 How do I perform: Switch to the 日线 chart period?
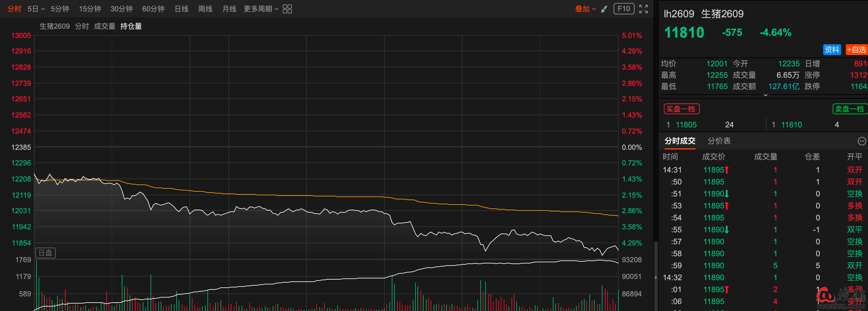click(181, 9)
